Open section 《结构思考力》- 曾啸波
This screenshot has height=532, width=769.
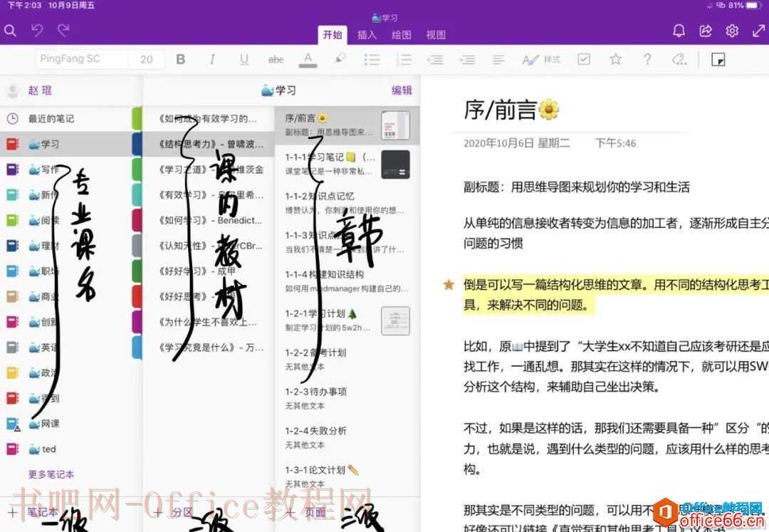209,144
